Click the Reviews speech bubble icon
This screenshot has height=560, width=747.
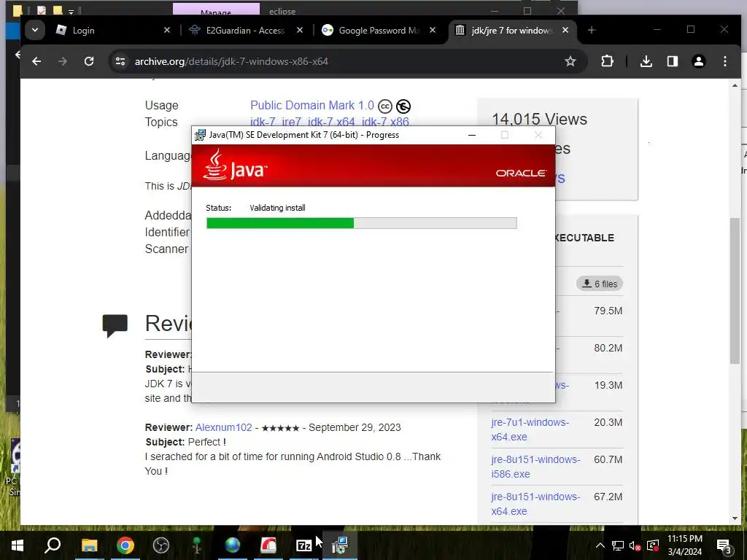(115, 325)
